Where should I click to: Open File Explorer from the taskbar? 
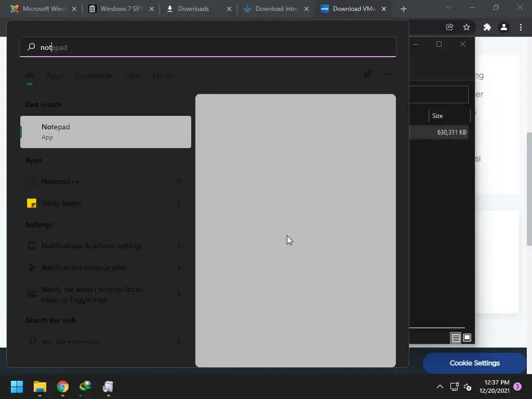(x=39, y=387)
